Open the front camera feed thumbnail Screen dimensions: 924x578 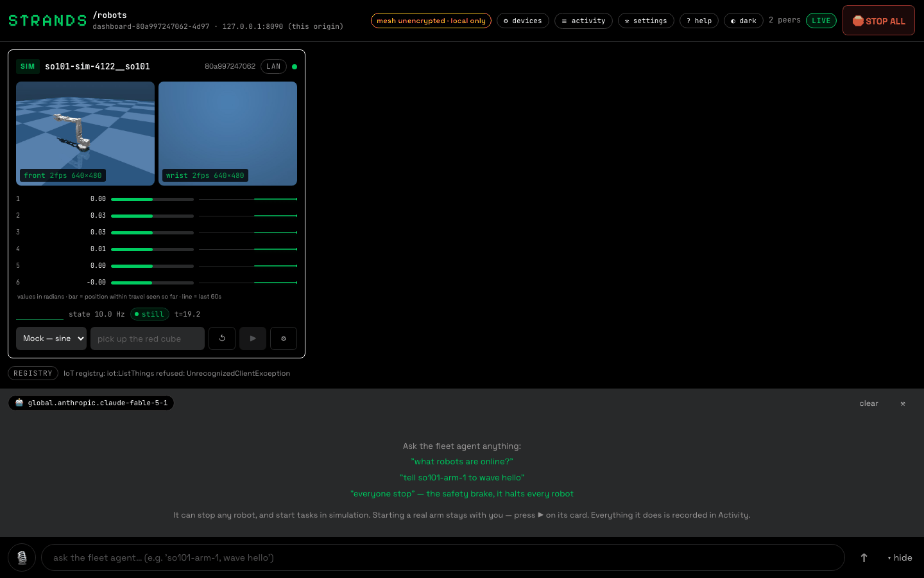tap(85, 134)
